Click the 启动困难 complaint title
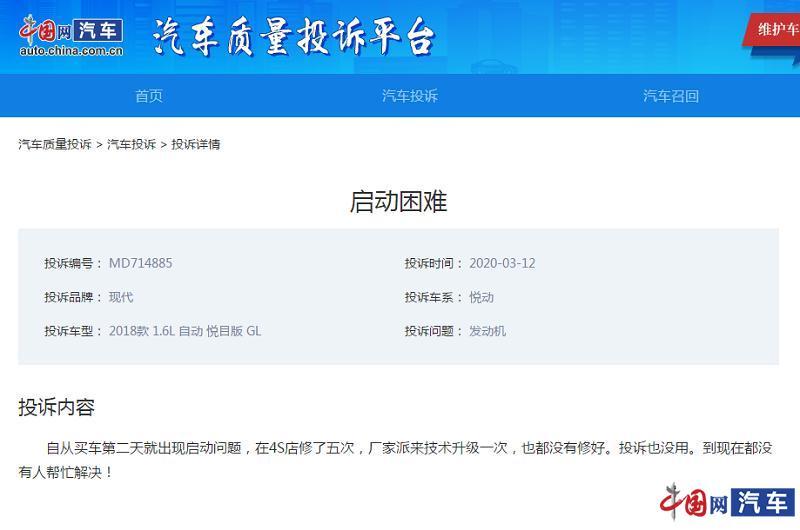The image size is (800, 530). [x=398, y=201]
